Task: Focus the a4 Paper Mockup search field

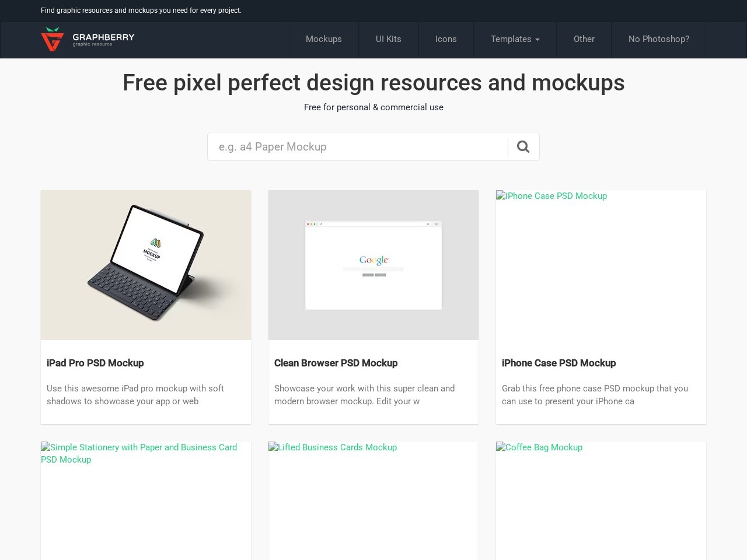Action: pyautogui.click(x=358, y=146)
